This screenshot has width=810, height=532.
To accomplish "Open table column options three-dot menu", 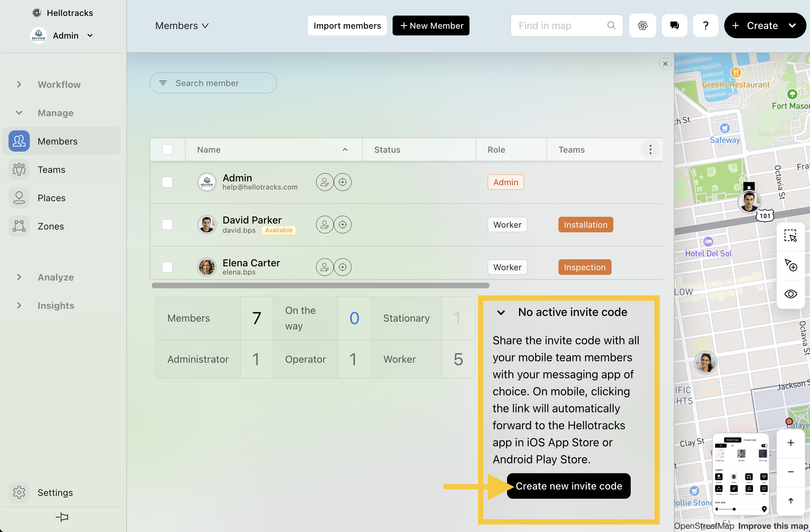I will tap(651, 149).
